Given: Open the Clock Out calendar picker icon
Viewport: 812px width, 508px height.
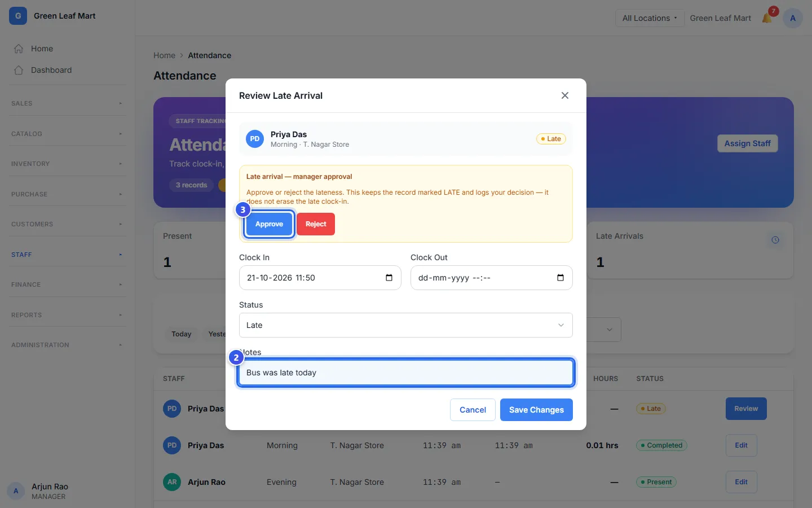Looking at the screenshot, I should (x=561, y=278).
